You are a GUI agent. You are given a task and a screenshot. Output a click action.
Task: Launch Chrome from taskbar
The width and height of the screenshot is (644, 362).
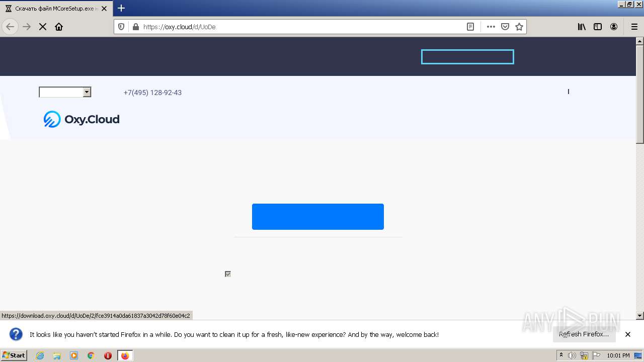(x=91, y=355)
